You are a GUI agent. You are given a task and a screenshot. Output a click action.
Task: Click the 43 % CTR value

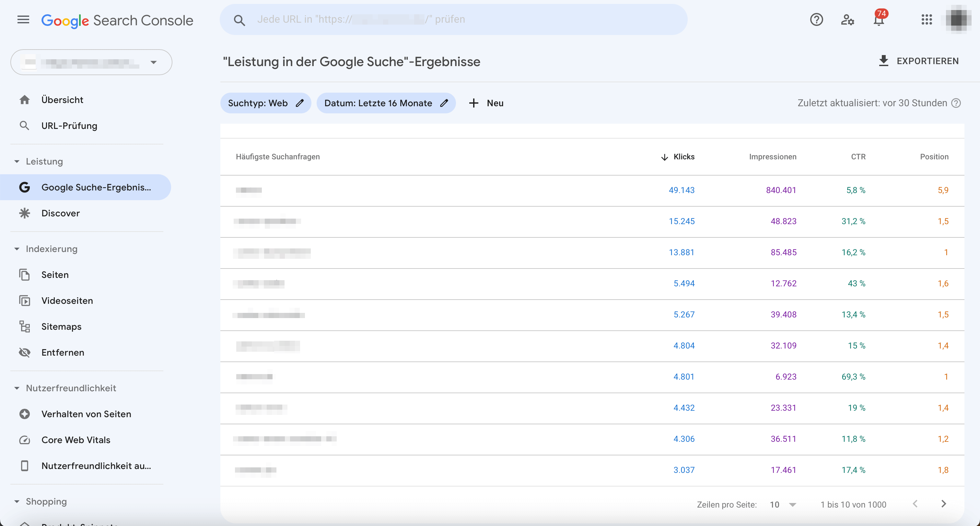point(856,284)
